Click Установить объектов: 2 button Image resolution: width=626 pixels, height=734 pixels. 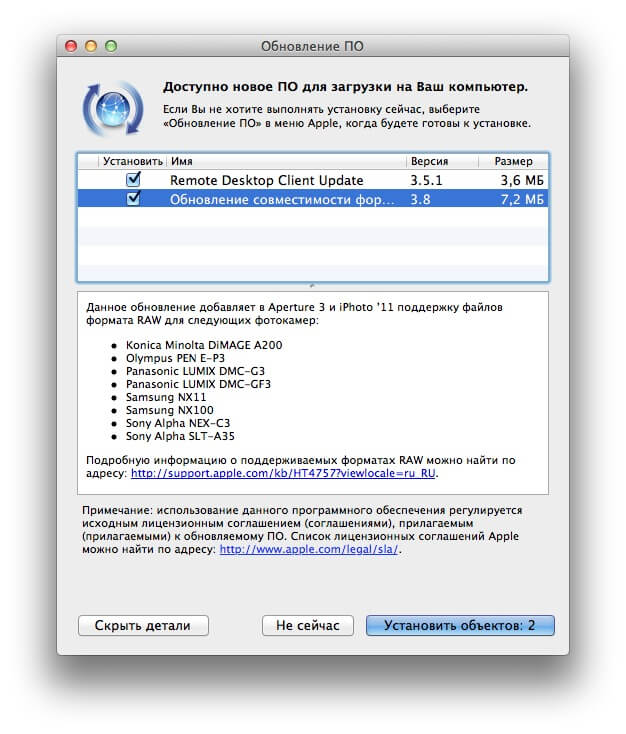(460, 625)
